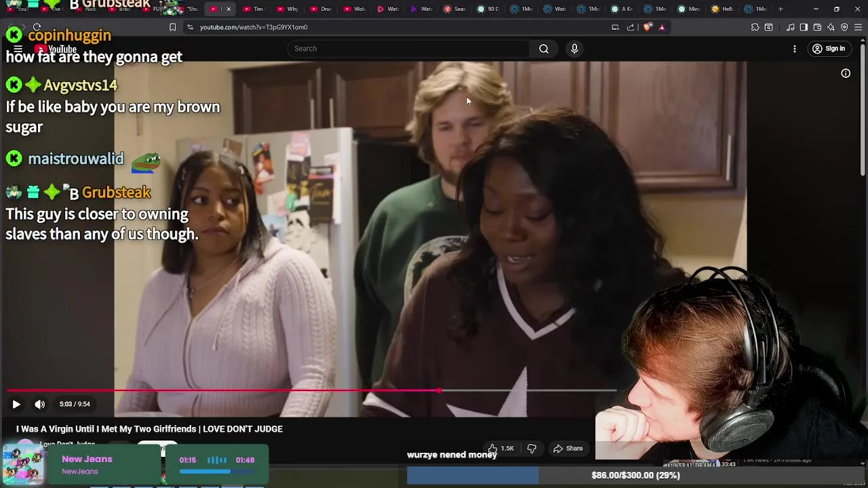The height and width of the screenshot is (488, 868).
Task: Switch to the 'Seas' tab
Action: click(x=454, y=9)
